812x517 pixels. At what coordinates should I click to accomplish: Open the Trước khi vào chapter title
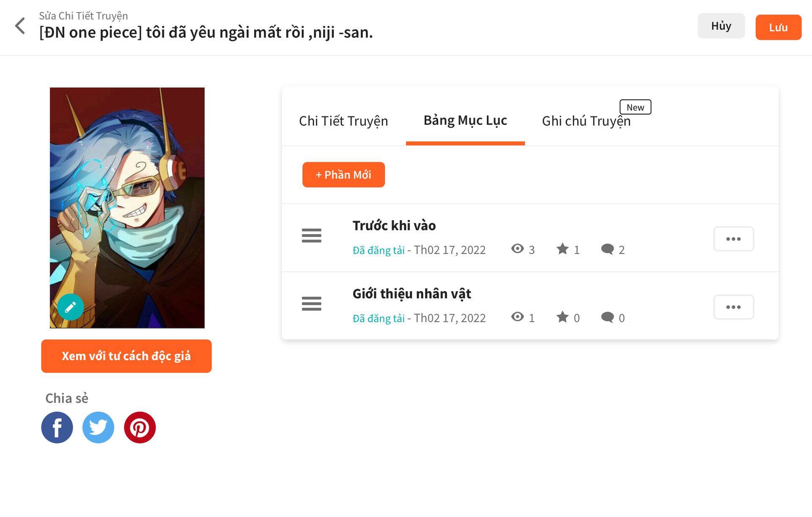[x=394, y=226]
